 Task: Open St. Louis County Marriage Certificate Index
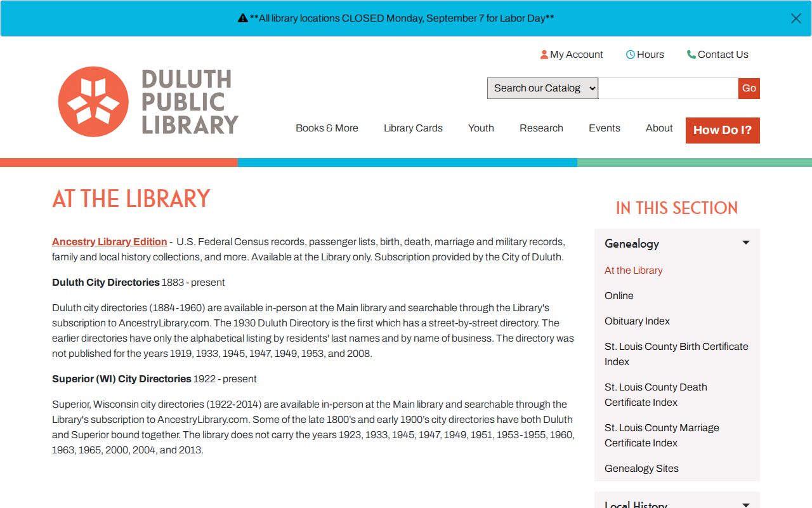[x=662, y=436]
